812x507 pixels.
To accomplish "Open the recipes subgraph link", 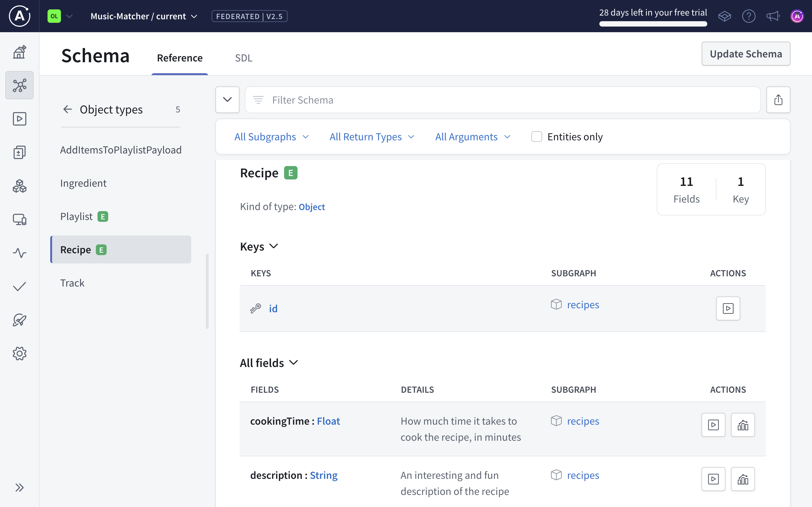I will tap(583, 304).
